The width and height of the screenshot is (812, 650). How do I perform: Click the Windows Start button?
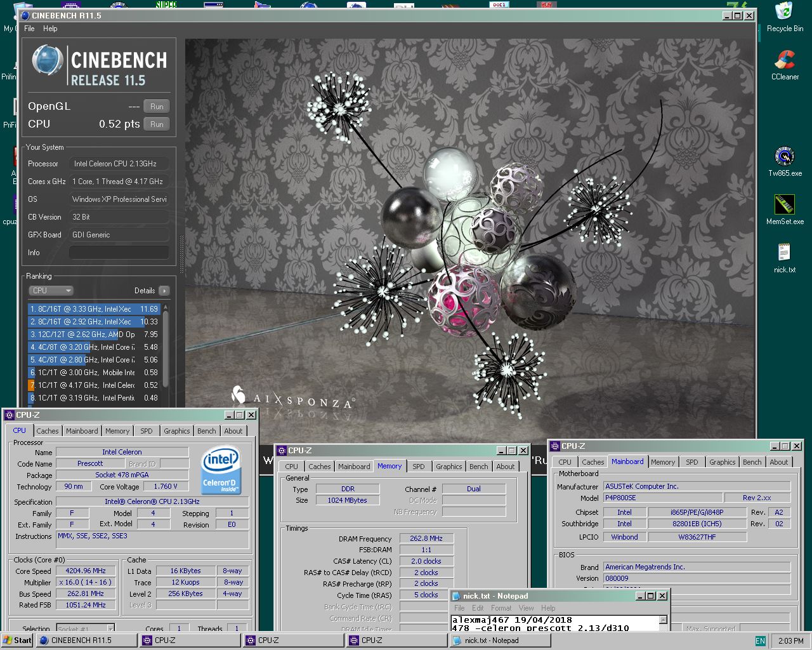[x=17, y=640]
